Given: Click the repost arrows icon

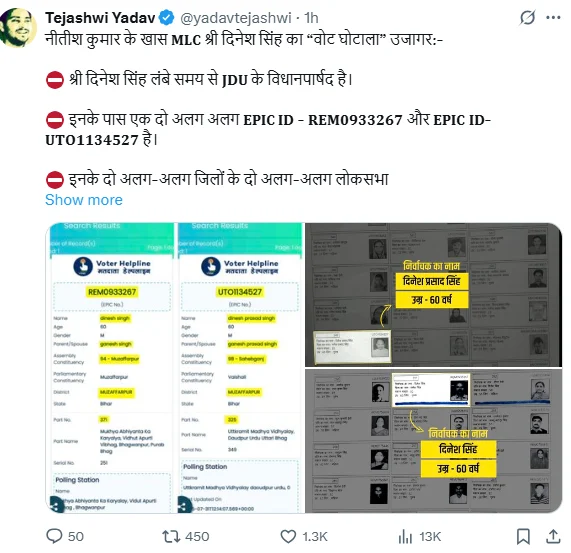Looking at the screenshot, I should (171, 536).
